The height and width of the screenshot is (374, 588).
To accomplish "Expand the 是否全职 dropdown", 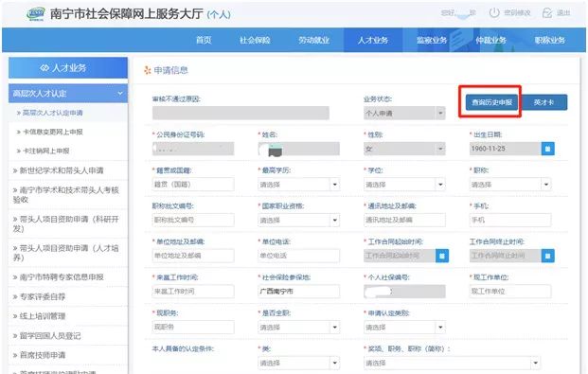I will (x=298, y=328).
